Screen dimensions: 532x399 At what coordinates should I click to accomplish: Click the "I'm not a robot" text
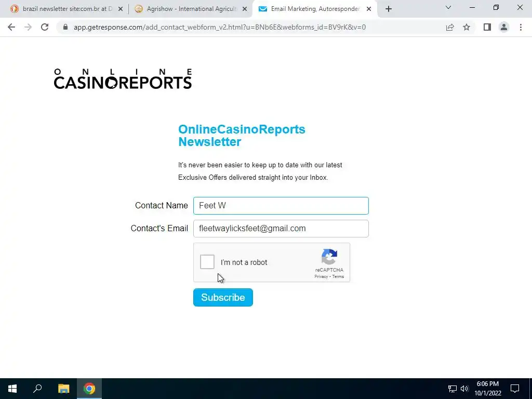[x=244, y=262]
